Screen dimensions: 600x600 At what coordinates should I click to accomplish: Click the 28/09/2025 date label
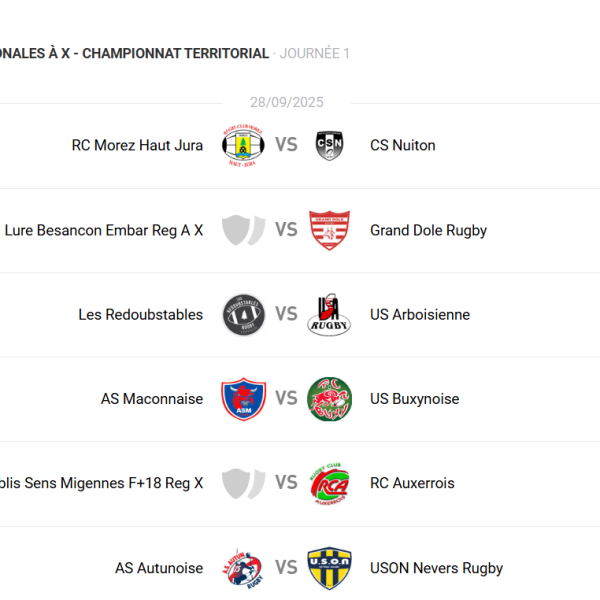point(286,103)
